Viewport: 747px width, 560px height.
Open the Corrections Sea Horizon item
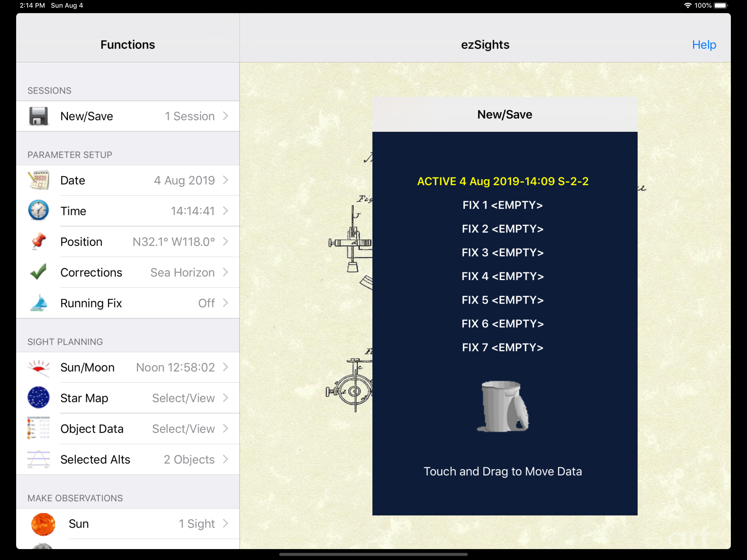coord(182,272)
